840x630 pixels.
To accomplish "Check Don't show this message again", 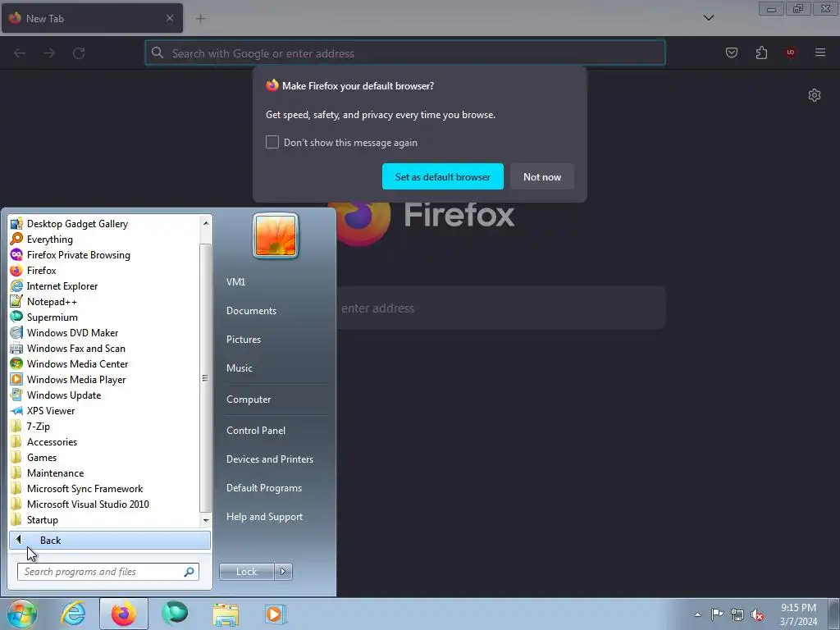I will [x=272, y=142].
